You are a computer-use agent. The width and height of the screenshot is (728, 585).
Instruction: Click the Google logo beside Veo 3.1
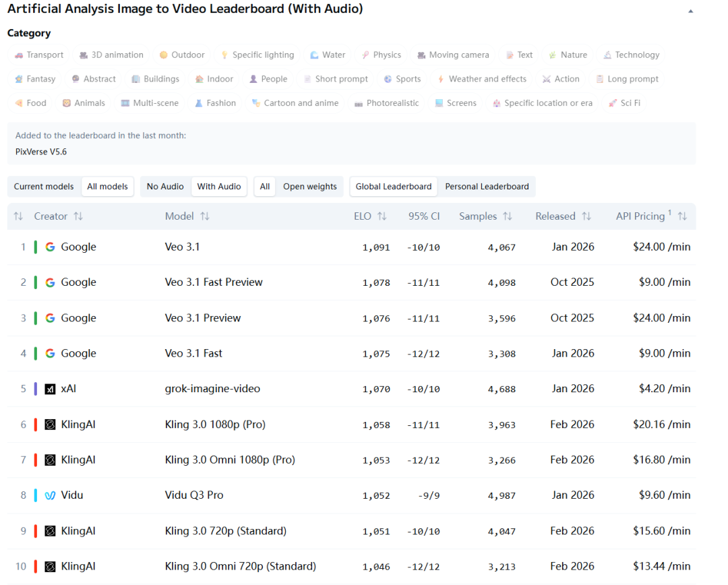pyautogui.click(x=50, y=247)
